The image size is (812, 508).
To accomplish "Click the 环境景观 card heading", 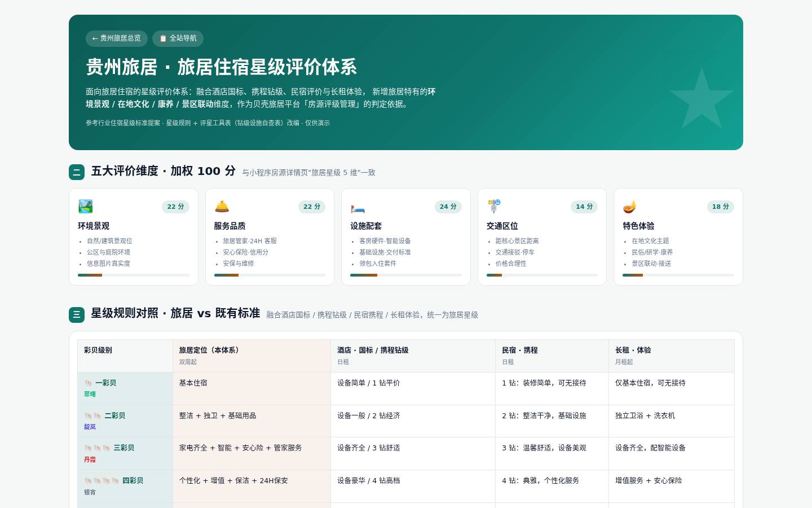I will click(x=94, y=226).
